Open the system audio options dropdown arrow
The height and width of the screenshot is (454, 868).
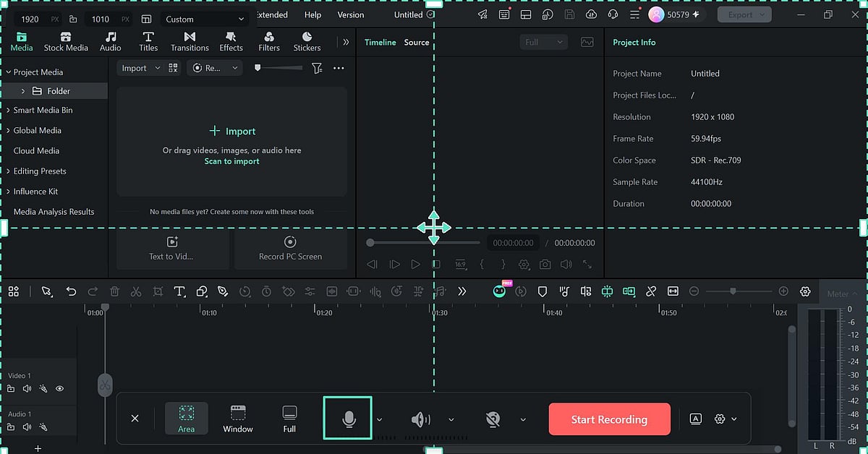tap(451, 419)
